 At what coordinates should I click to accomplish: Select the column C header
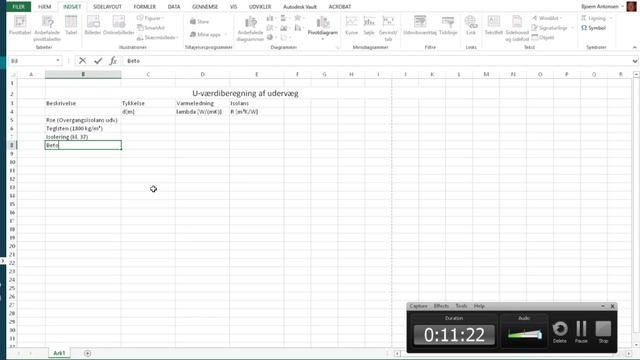148,74
